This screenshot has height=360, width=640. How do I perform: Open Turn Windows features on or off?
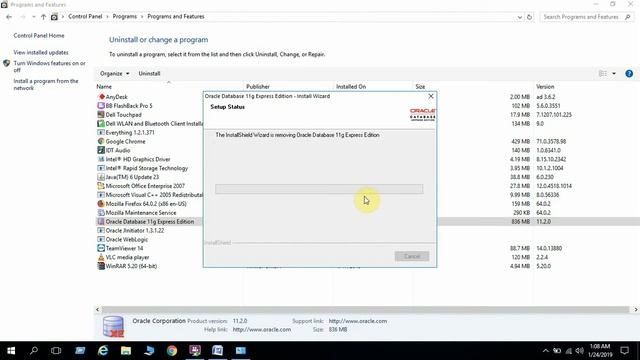[x=49, y=67]
